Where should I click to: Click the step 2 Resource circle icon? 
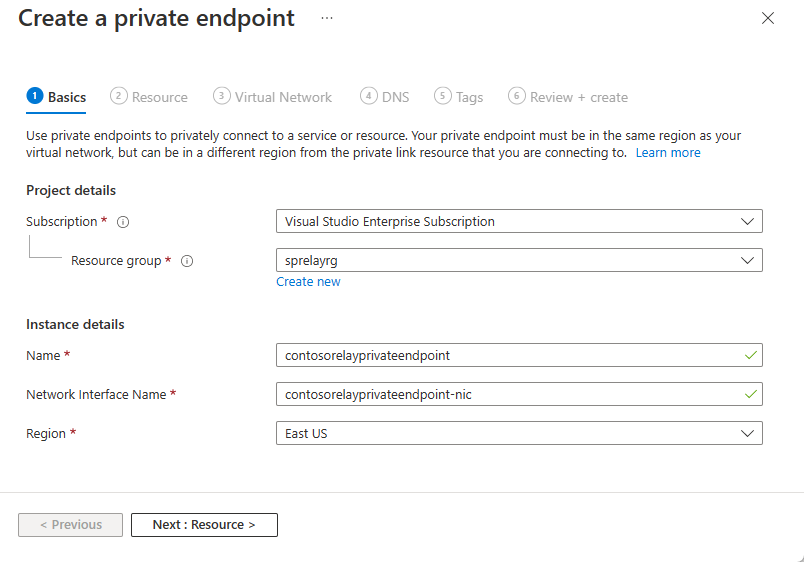tap(119, 96)
